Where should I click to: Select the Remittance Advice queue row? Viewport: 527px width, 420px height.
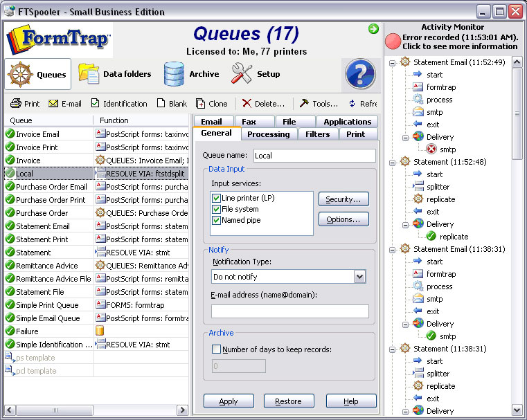[96, 265]
